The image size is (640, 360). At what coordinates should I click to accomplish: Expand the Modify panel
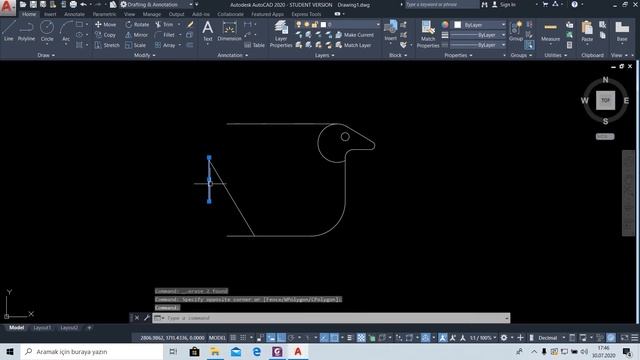144,55
